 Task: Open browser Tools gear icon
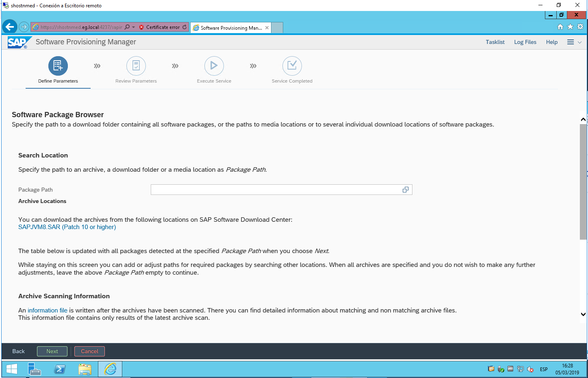pos(580,27)
